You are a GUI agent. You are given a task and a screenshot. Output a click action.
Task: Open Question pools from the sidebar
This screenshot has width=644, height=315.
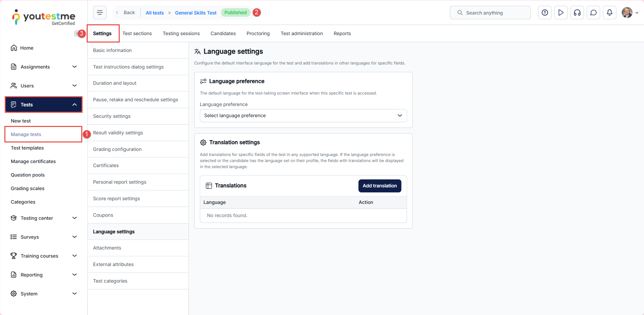point(28,175)
